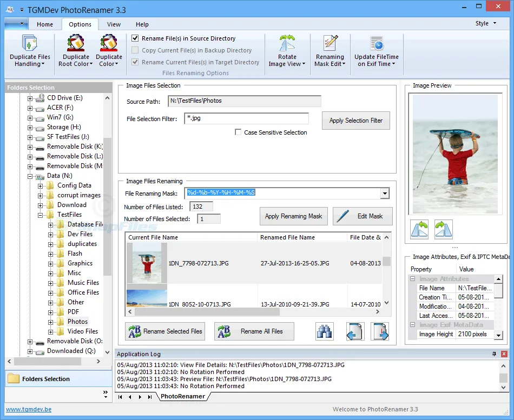The width and height of the screenshot is (514, 420).
Task: Go to first log tab
Action: (120, 397)
